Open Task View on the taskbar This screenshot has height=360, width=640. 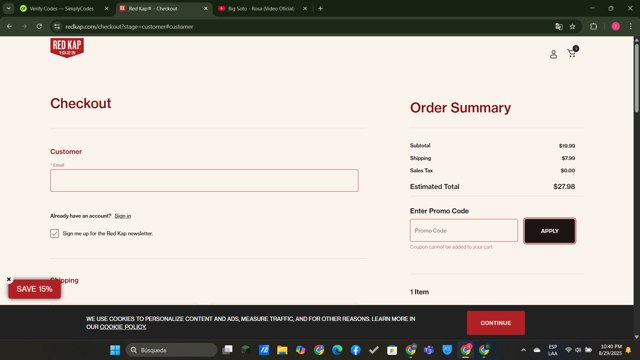pos(227,350)
